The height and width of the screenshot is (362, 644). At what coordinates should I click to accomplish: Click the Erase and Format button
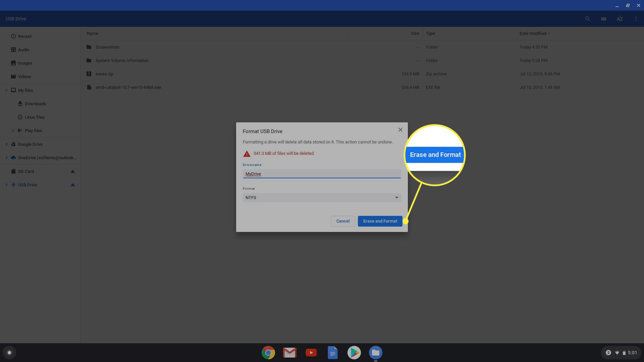pyautogui.click(x=380, y=221)
